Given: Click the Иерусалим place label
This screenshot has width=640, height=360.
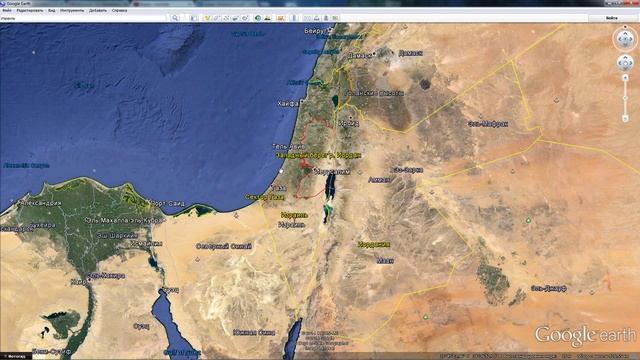Looking at the screenshot, I should (333, 172).
